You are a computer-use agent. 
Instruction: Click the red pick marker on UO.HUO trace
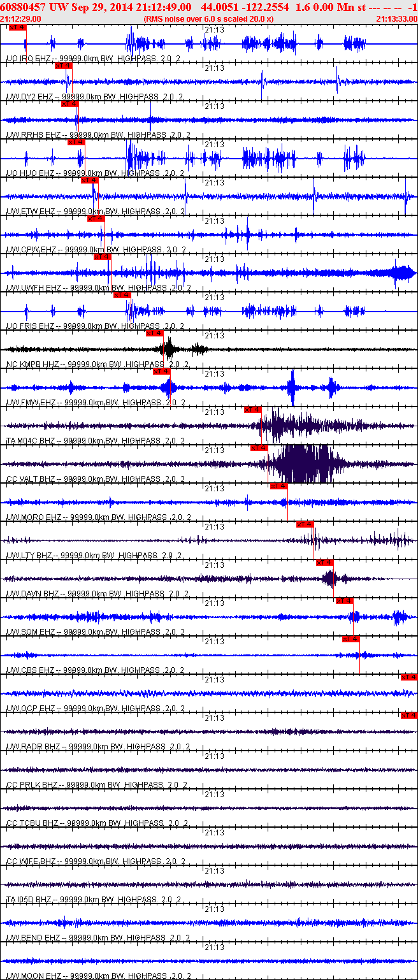coord(76,142)
